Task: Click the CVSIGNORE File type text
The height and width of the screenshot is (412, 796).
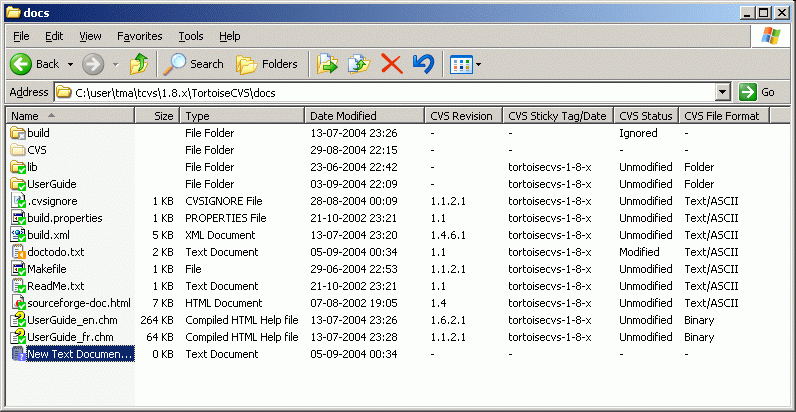Action: (x=224, y=201)
